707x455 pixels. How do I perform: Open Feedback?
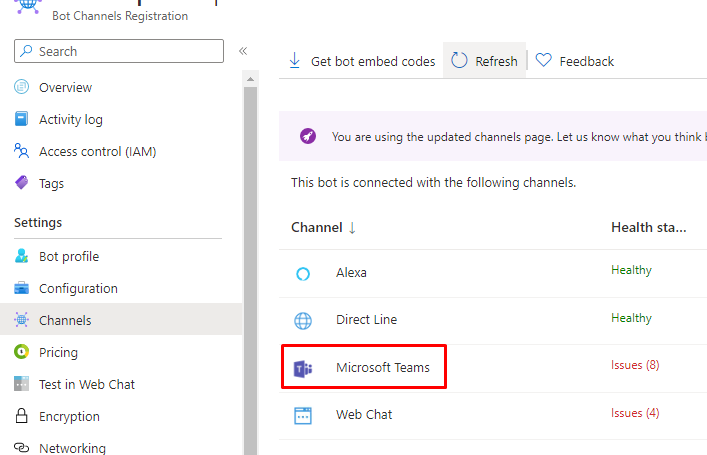click(587, 61)
